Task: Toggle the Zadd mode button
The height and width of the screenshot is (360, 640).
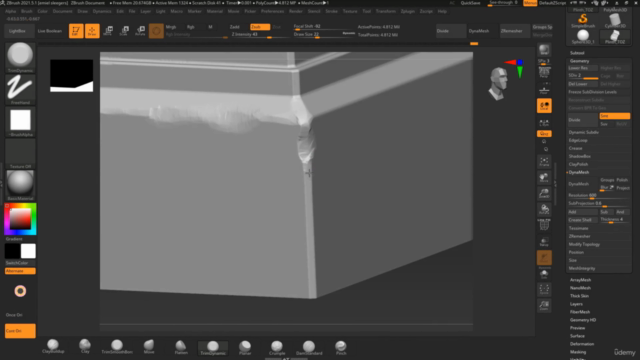Action: click(235, 27)
